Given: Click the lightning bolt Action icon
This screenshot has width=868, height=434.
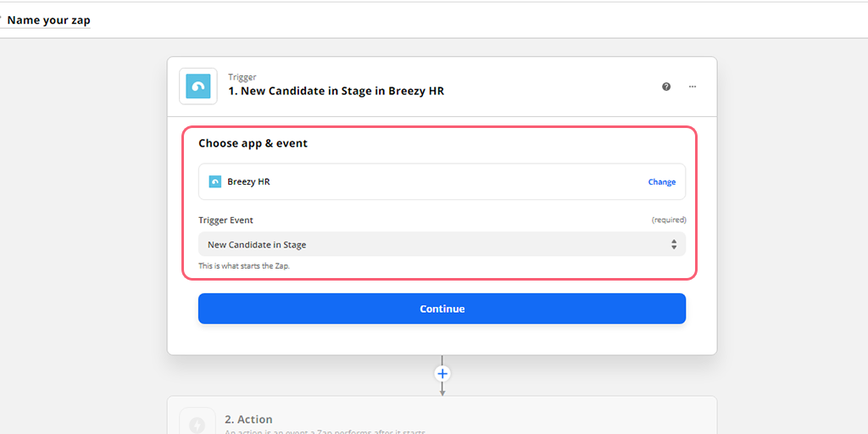Looking at the screenshot, I should click(197, 425).
